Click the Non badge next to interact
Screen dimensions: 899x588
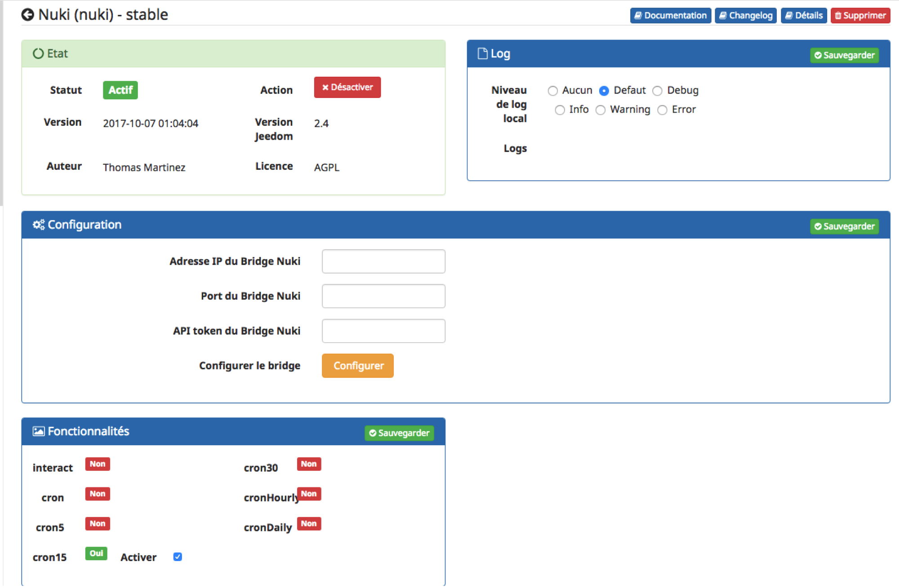[98, 464]
